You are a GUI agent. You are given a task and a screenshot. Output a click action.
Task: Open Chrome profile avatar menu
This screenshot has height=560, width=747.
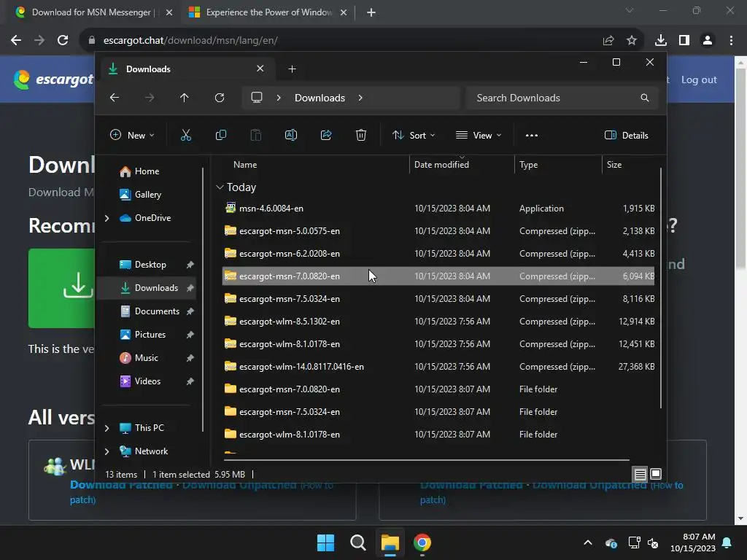click(708, 41)
